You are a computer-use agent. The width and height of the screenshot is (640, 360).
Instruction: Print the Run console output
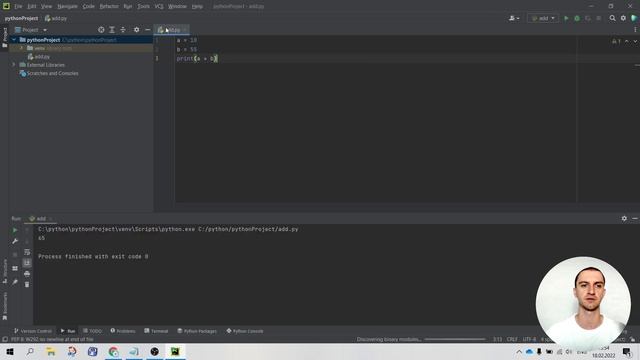(27, 274)
